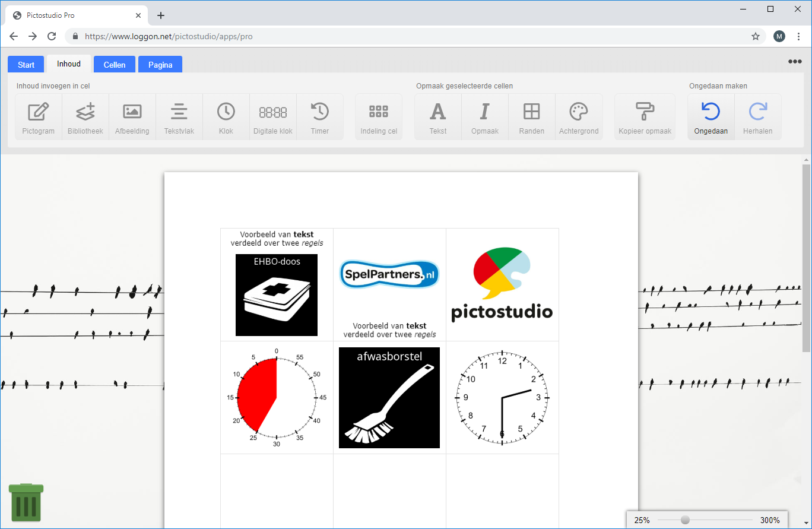
Task: Open the Pagina tab
Action: click(x=160, y=64)
